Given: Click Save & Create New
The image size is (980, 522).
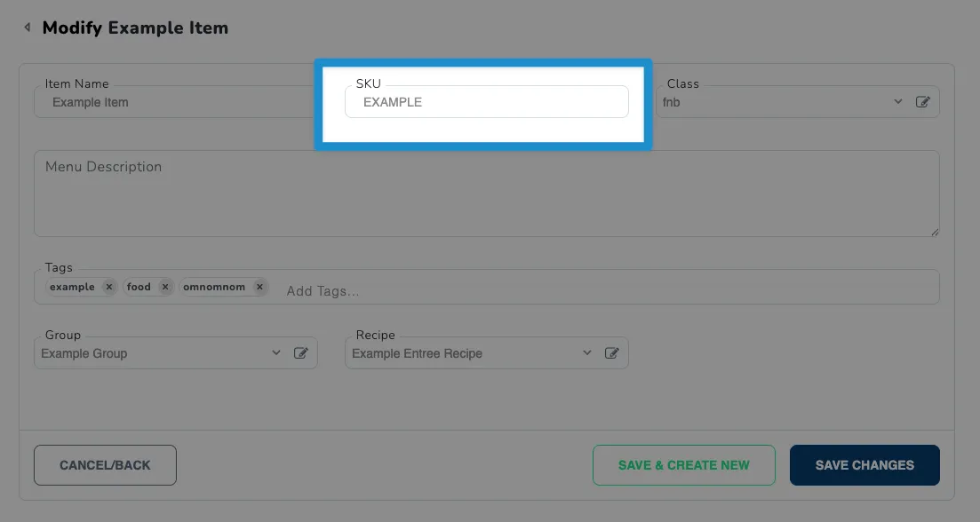Looking at the screenshot, I should [684, 465].
